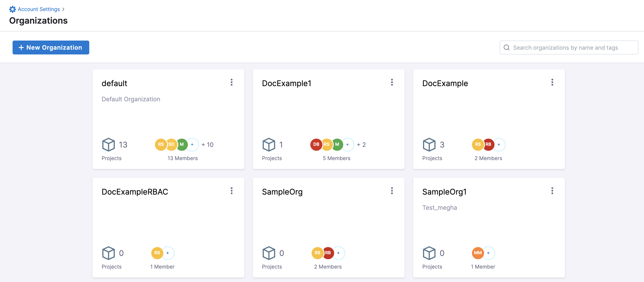
Task: Open SampleOrg card three-dot menu
Action: [x=392, y=191]
